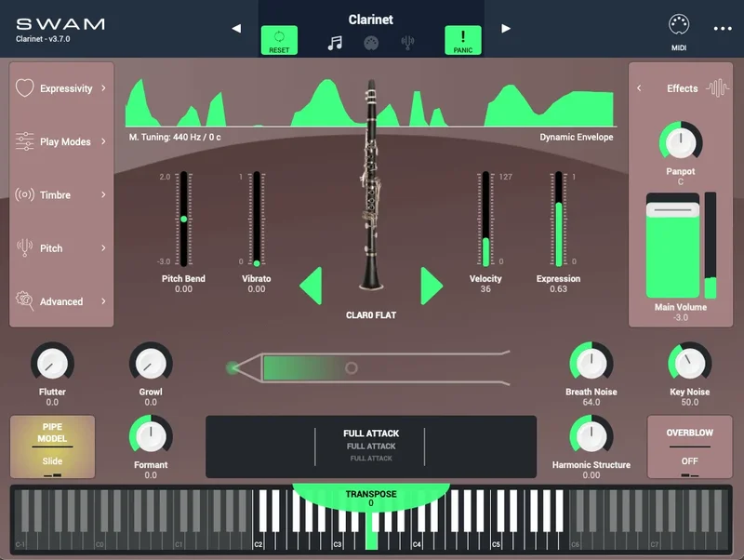Expand the Expressivity section chevron

pyautogui.click(x=103, y=87)
